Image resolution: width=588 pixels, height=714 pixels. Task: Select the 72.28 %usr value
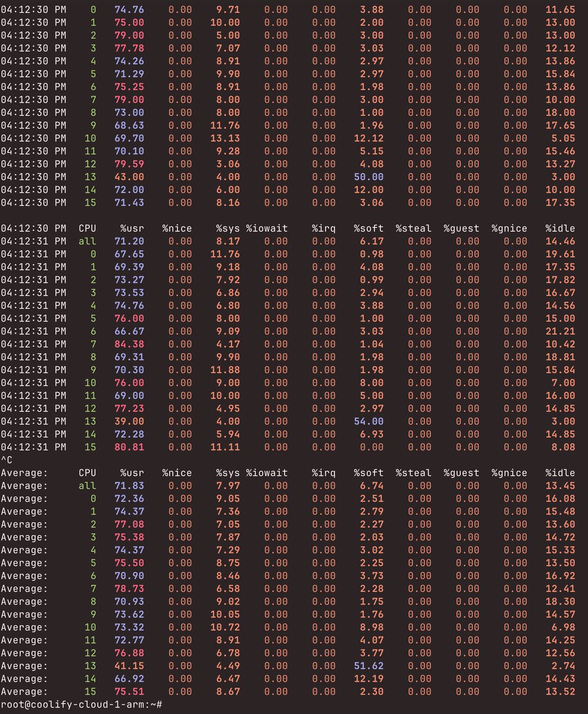(x=129, y=434)
